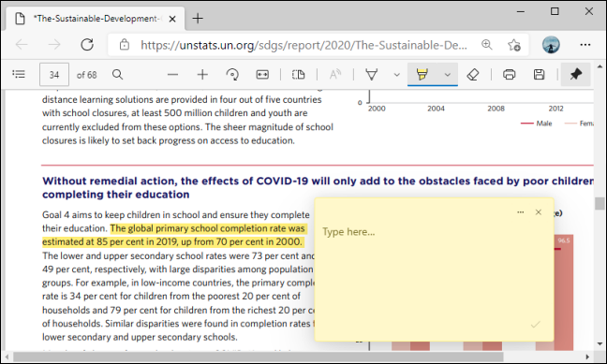
Task: Edit the page number field showing 34
Action: (x=54, y=74)
